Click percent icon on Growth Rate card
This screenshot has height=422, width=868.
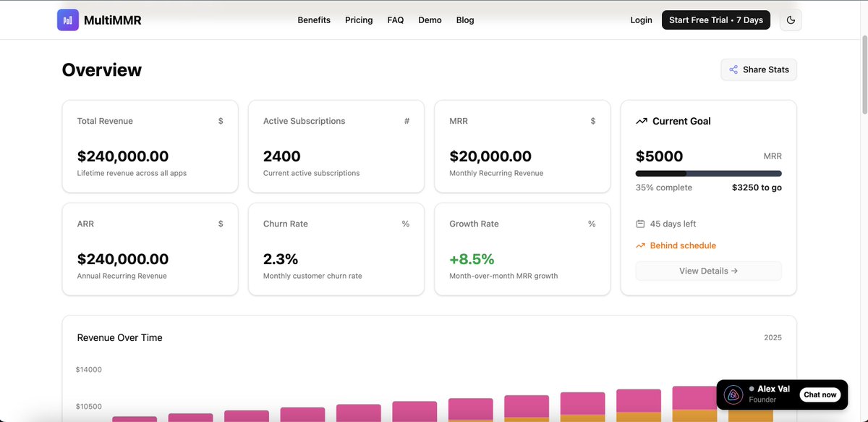(592, 224)
